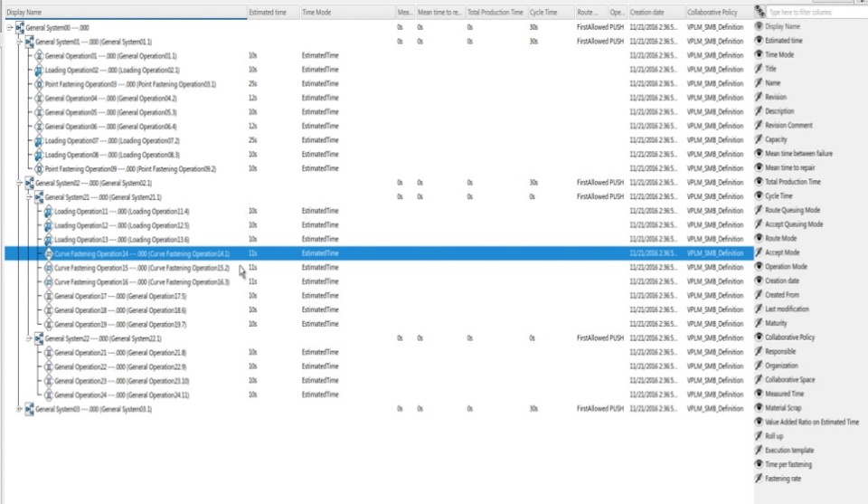Sort by the Total Production Time header

(x=495, y=12)
